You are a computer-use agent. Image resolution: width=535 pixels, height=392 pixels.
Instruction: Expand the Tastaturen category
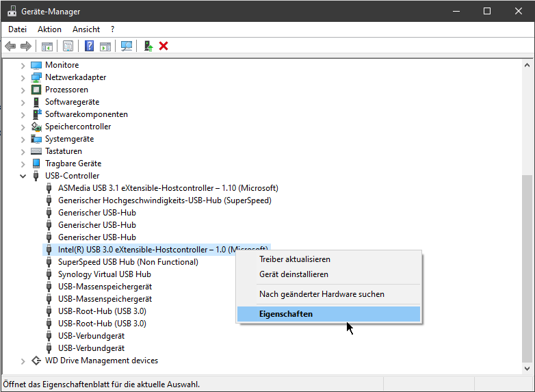point(23,151)
